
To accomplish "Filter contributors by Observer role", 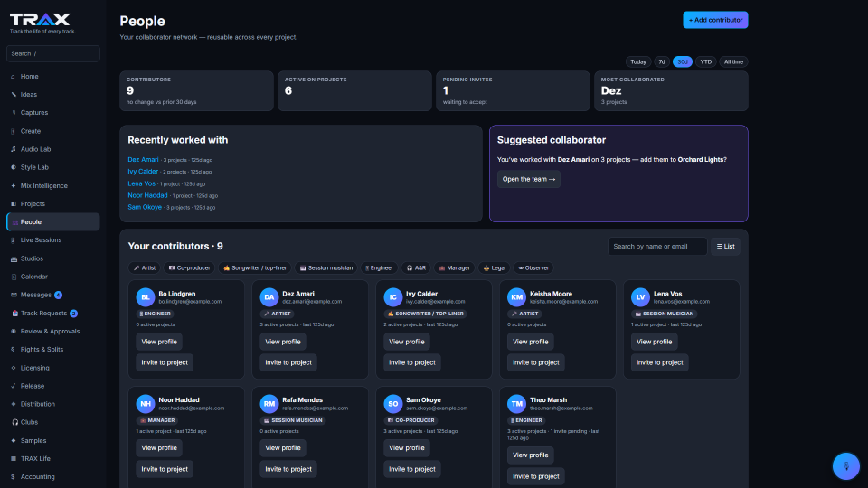I will click(533, 267).
